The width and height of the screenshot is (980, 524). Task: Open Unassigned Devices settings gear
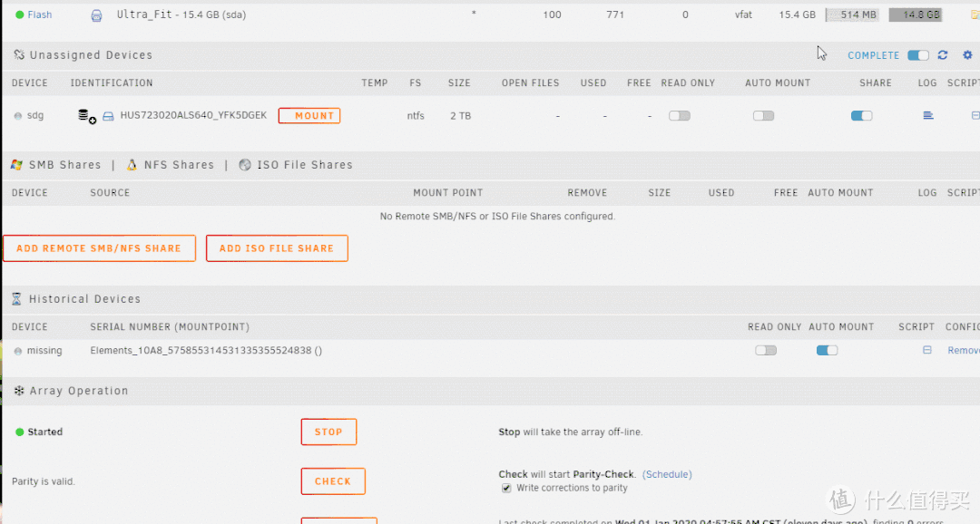pos(967,55)
